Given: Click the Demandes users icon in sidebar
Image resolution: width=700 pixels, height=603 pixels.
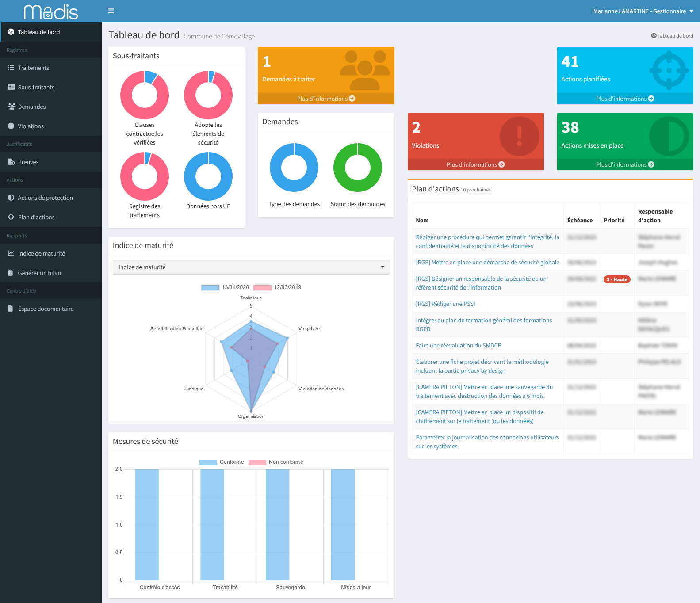Looking at the screenshot, I should pos(11,107).
